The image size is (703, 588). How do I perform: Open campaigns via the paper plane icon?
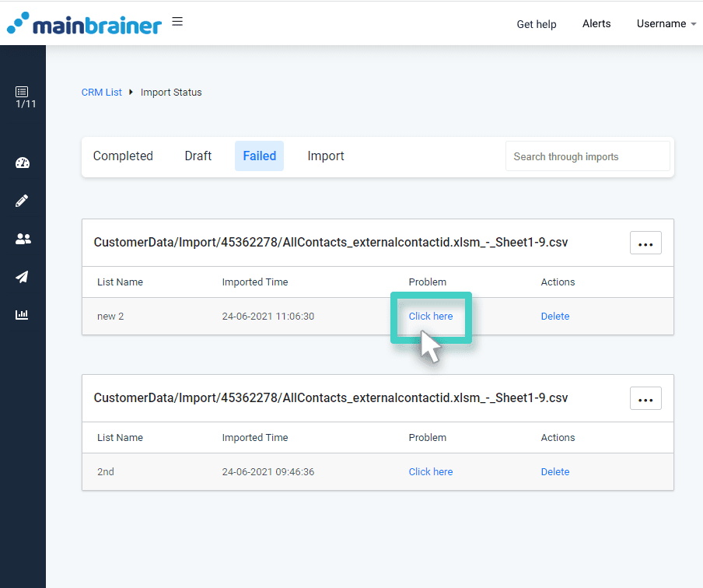click(23, 277)
